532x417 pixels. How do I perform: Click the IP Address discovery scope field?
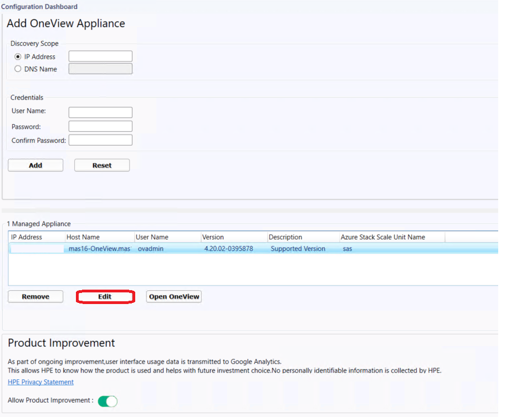tap(100, 56)
